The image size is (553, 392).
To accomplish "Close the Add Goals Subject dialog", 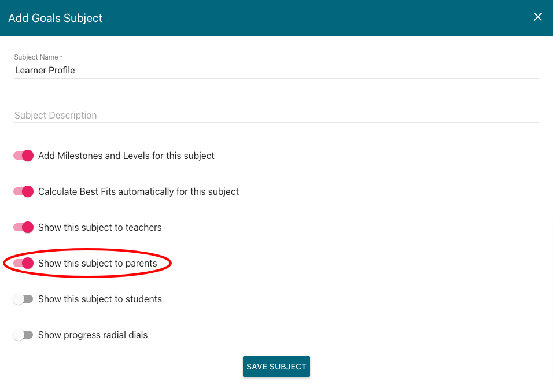I will click(x=537, y=17).
